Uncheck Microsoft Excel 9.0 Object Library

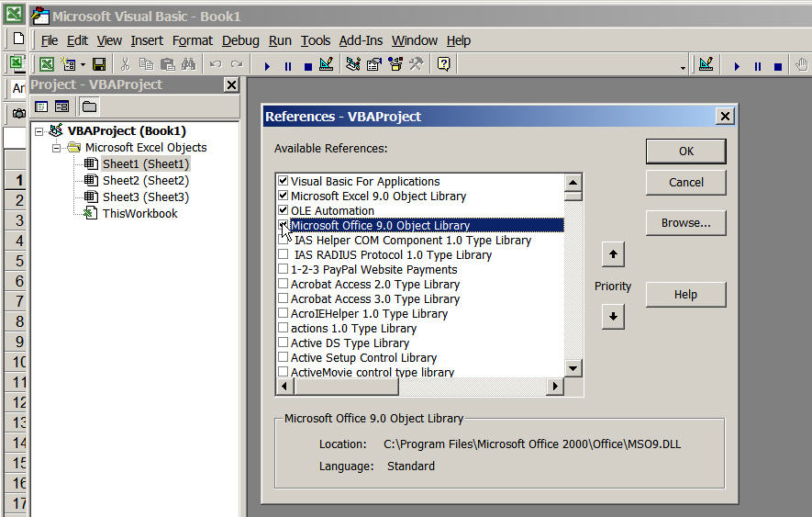(x=283, y=196)
